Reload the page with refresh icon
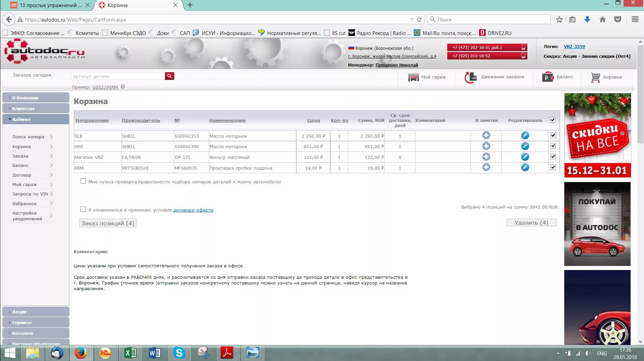644x361 pixels. click(x=419, y=19)
